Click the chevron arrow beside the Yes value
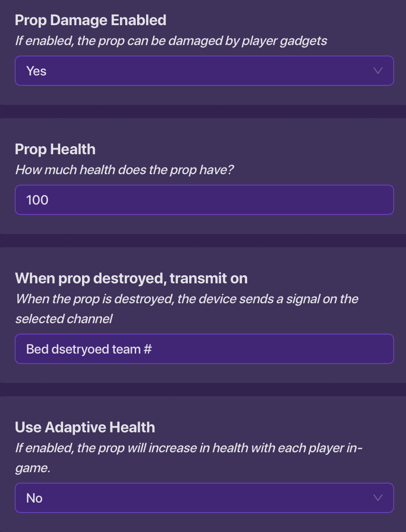Viewport: 406px width, 532px height. (x=378, y=71)
